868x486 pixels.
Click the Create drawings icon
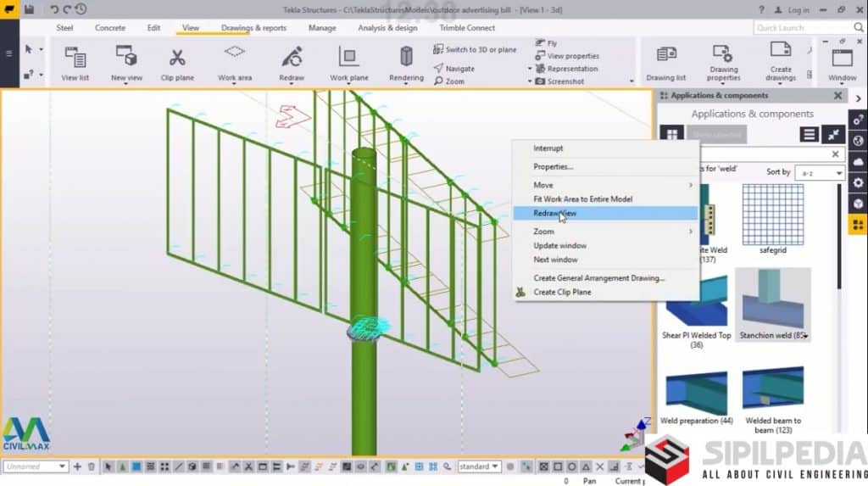(x=781, y=53)
